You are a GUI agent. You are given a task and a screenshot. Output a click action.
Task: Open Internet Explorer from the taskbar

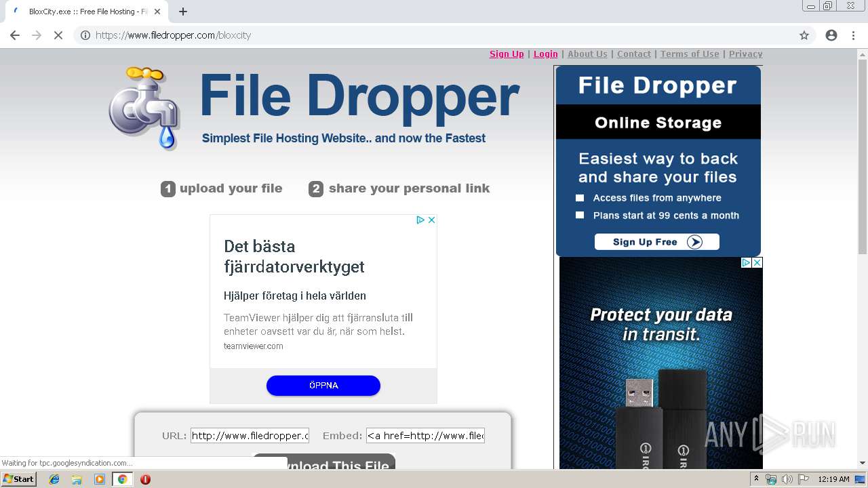tap(54, 479)
